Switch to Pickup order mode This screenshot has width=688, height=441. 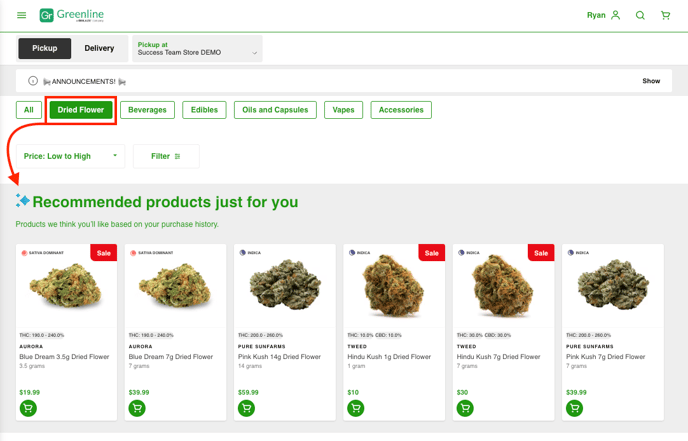[45, 48]
